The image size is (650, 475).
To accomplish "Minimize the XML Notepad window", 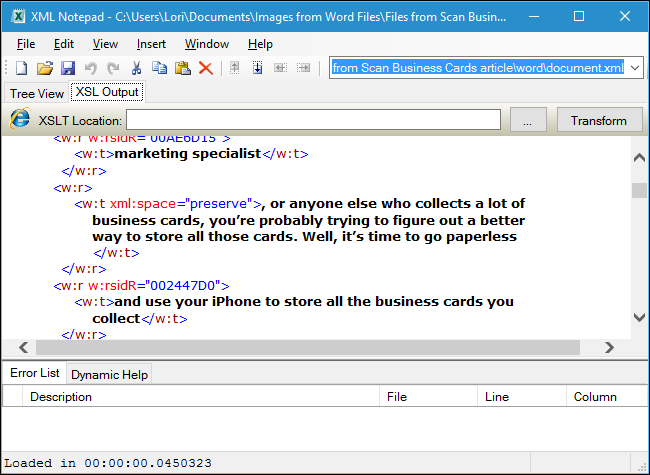I will coord(534,17).
